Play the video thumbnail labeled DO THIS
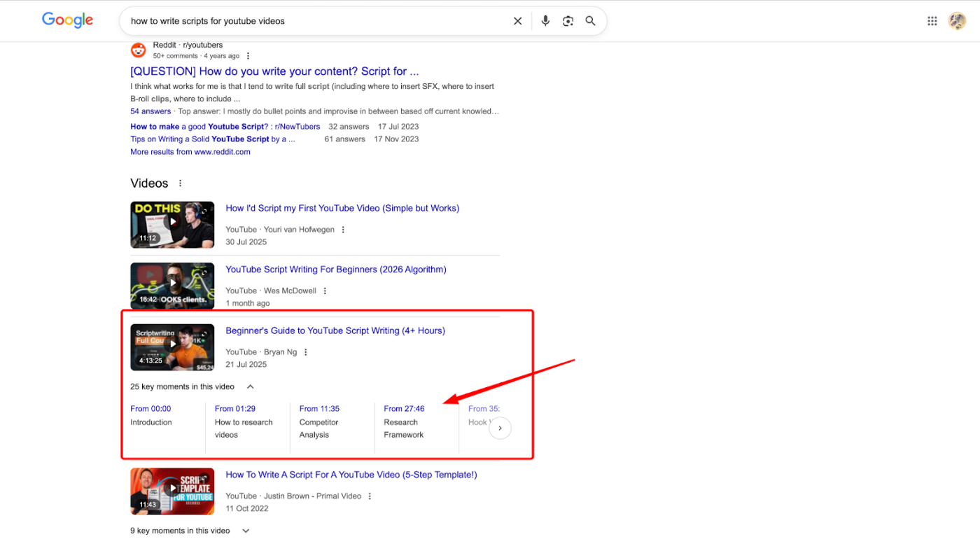980x544 pixels. [172, 225]
